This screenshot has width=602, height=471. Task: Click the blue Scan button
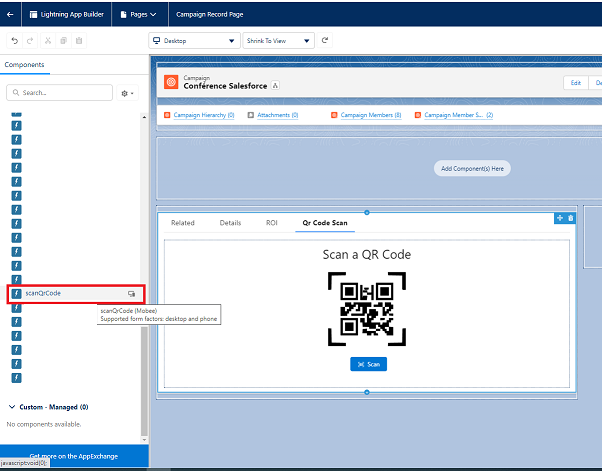(369, 364)
